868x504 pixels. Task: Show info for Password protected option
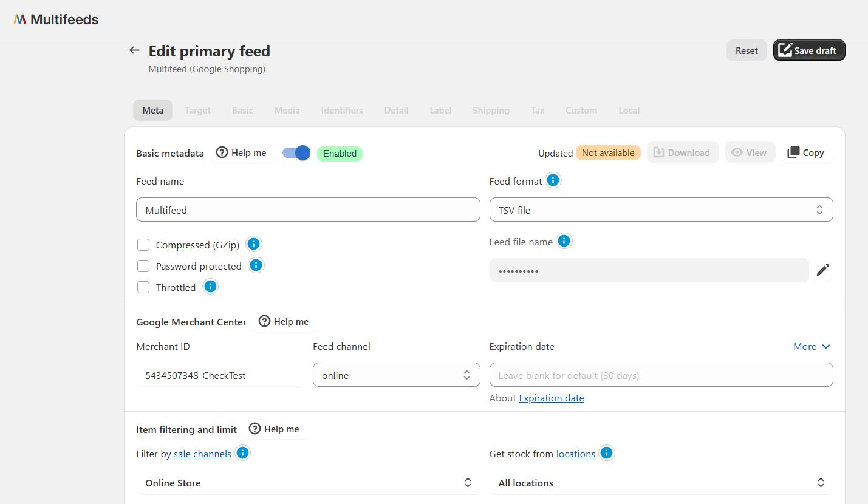[x=256, y=265]
